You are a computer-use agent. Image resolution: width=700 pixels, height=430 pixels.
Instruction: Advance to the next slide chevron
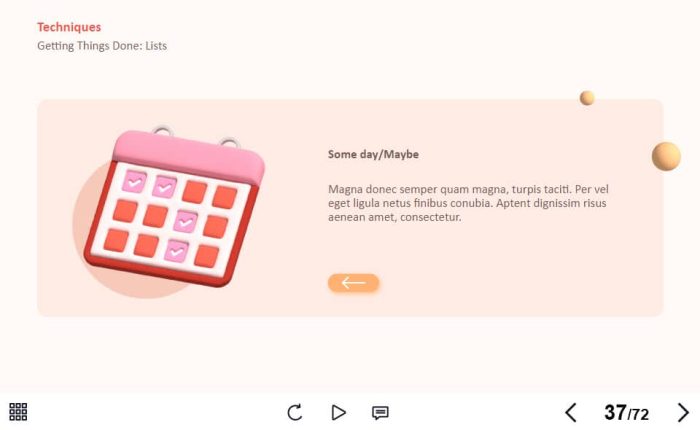(683, 412)
